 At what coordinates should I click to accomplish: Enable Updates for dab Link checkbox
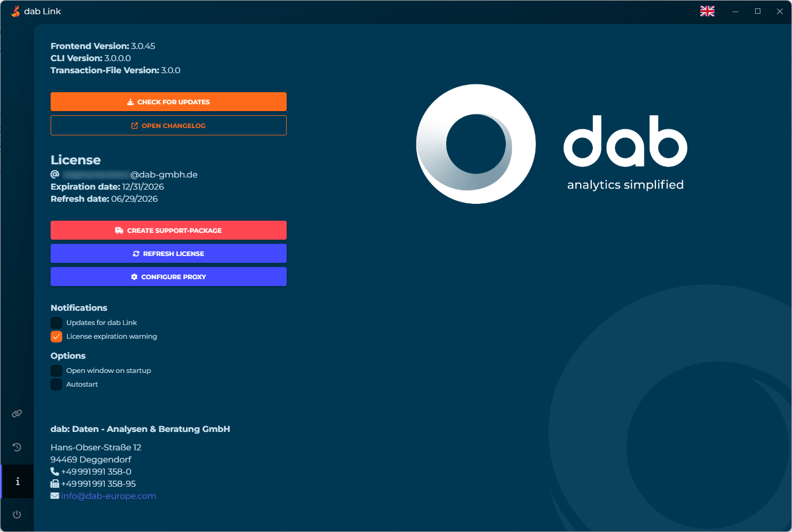click(x=56, y=323)
